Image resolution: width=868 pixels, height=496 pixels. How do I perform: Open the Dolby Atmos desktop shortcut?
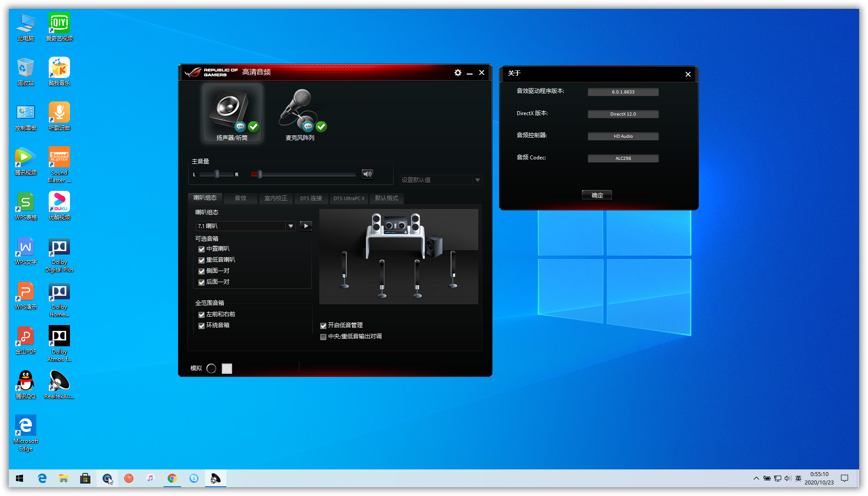(x=59, y=344)
